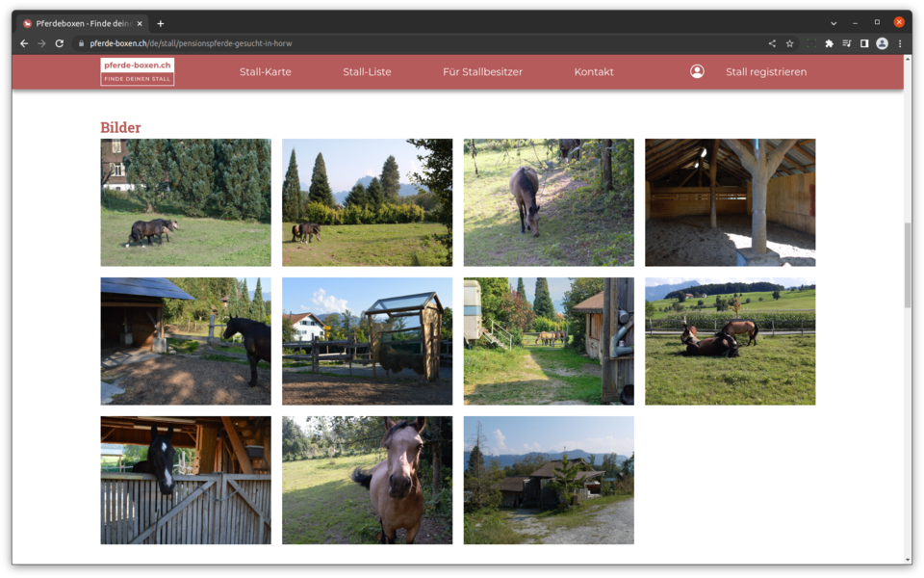Maximize the browser window
This screenshot has width=924, height=578.
coord(877,22)
